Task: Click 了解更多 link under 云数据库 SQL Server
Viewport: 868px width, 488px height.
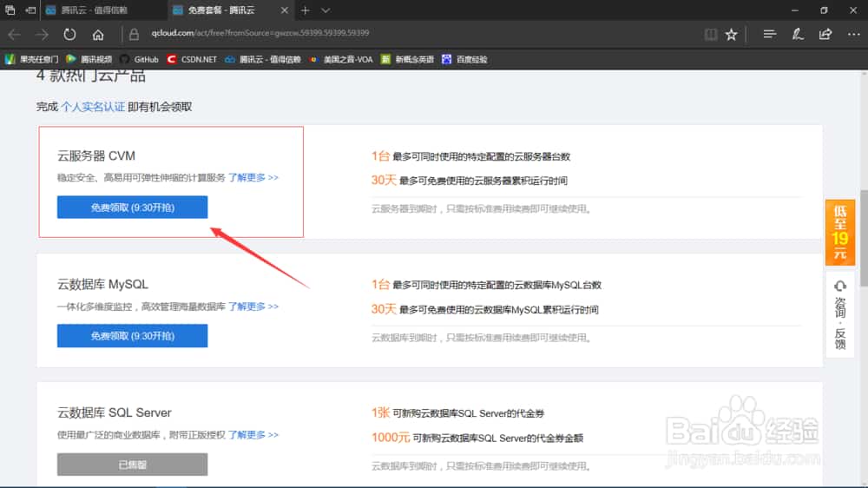Action: (253, 435)
